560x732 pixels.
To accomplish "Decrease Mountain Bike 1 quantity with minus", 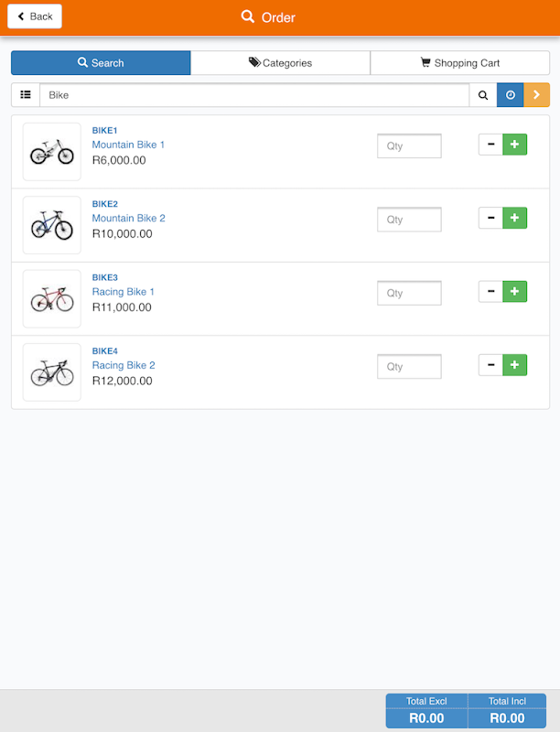I will click(490, 145).
